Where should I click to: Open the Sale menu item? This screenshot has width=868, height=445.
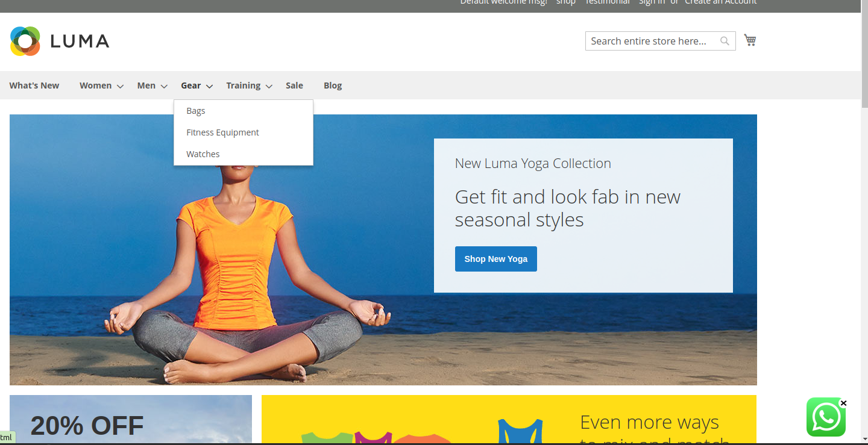294,86
